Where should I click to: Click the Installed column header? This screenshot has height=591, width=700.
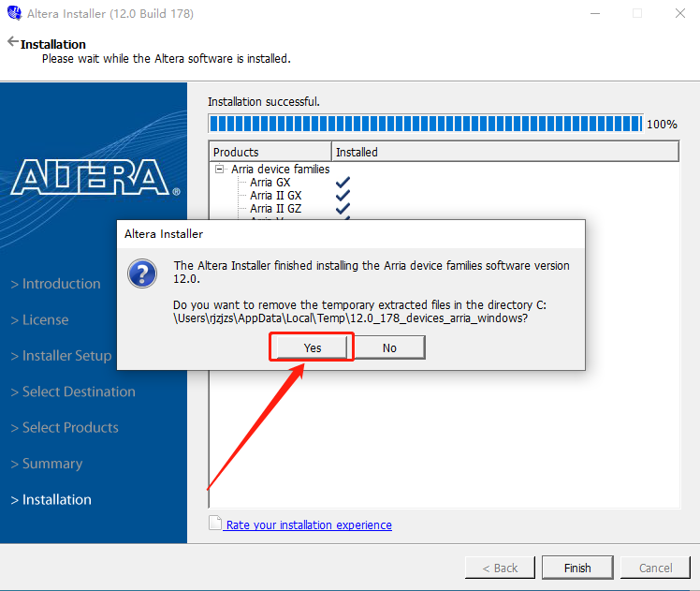[x=505, y=152]
